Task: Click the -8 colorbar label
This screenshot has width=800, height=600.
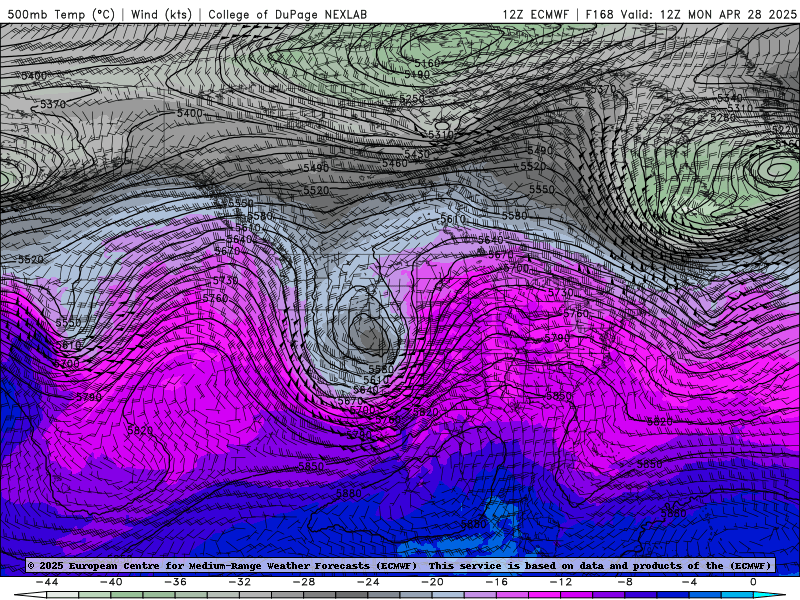Action: 625,582
